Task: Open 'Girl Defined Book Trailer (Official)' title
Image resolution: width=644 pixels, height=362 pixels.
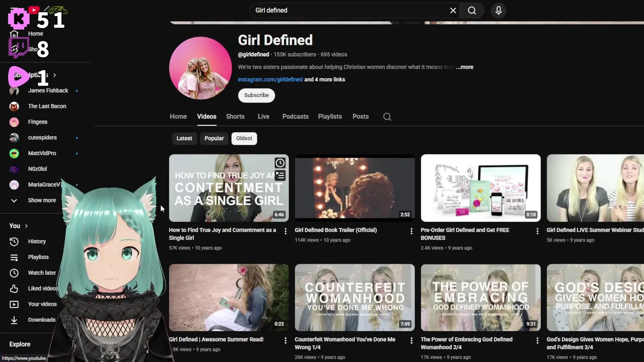Action: (x=336, y=230)
